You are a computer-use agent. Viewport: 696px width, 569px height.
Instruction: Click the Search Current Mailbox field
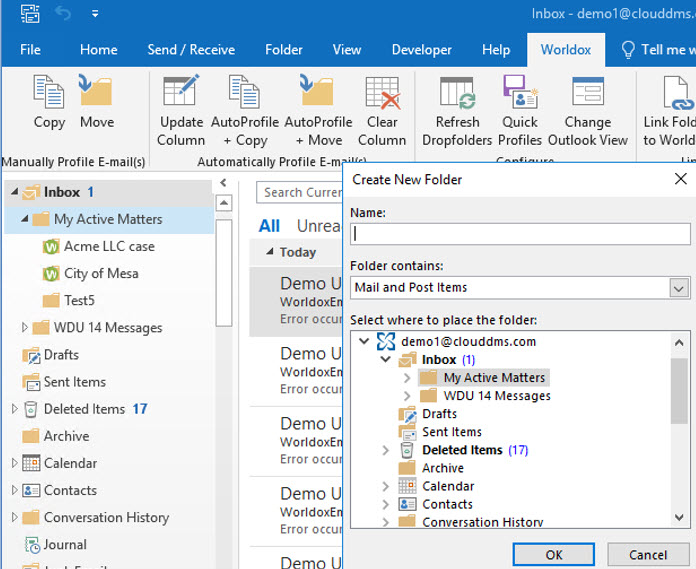(x=300, y=193)
